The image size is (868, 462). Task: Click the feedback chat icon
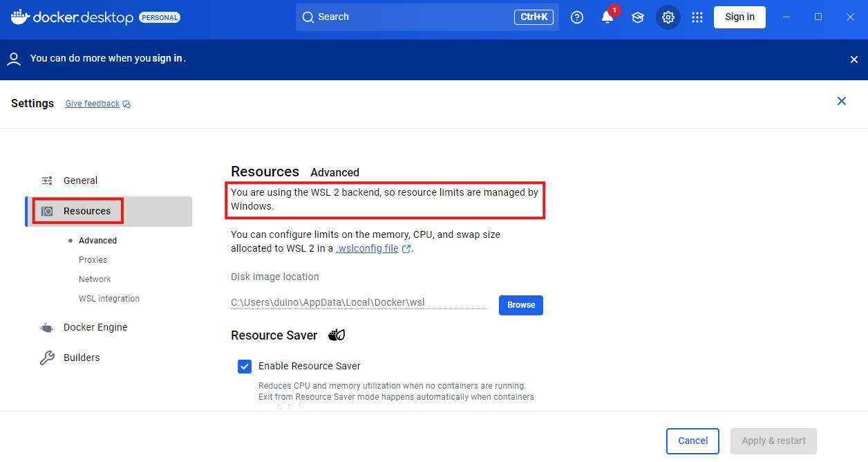[126, 104]
